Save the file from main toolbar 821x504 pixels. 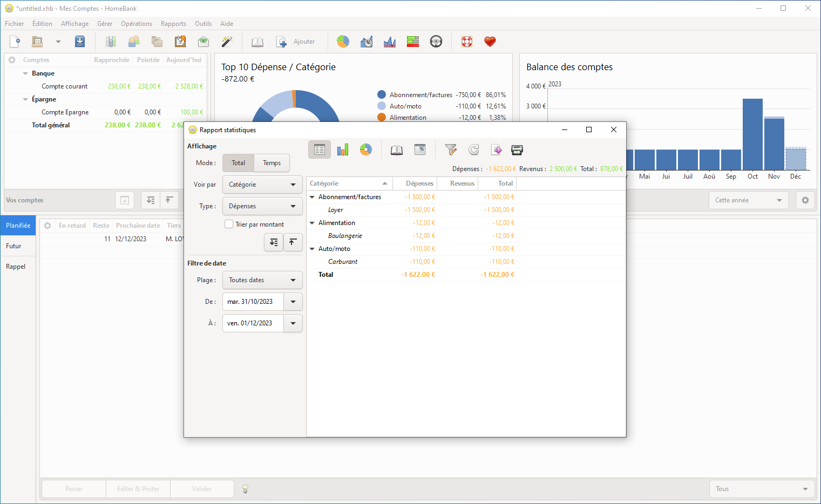(80, 42)
